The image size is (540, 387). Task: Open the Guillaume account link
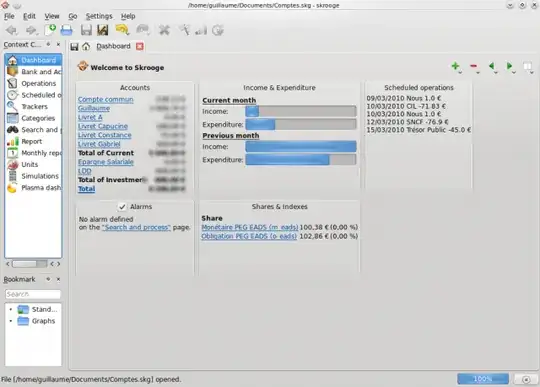[x=94, y=108]
